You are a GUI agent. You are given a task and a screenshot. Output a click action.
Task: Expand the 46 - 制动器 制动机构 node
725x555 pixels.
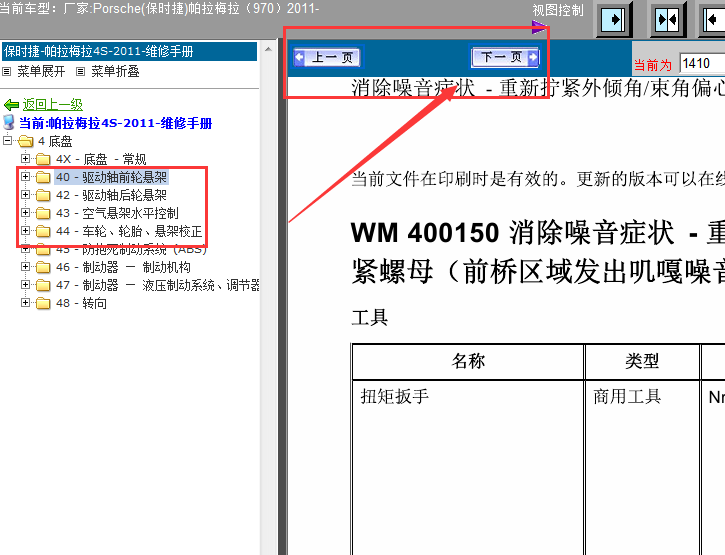(25, 267)
